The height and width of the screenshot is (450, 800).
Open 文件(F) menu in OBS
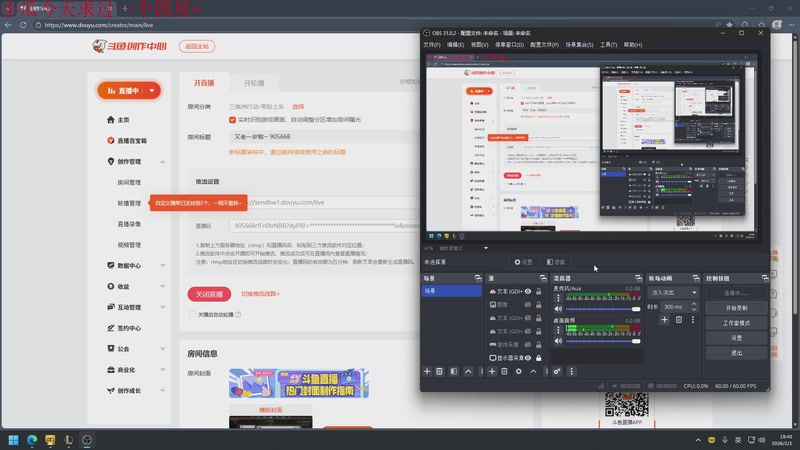coord(432,45)
